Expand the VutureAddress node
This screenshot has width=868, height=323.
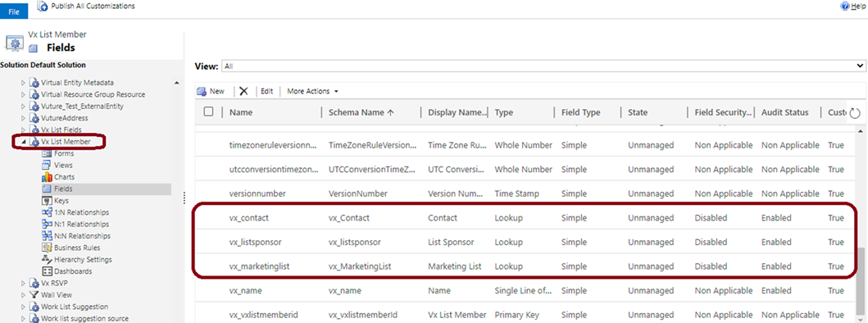click(x=23, y=118)
